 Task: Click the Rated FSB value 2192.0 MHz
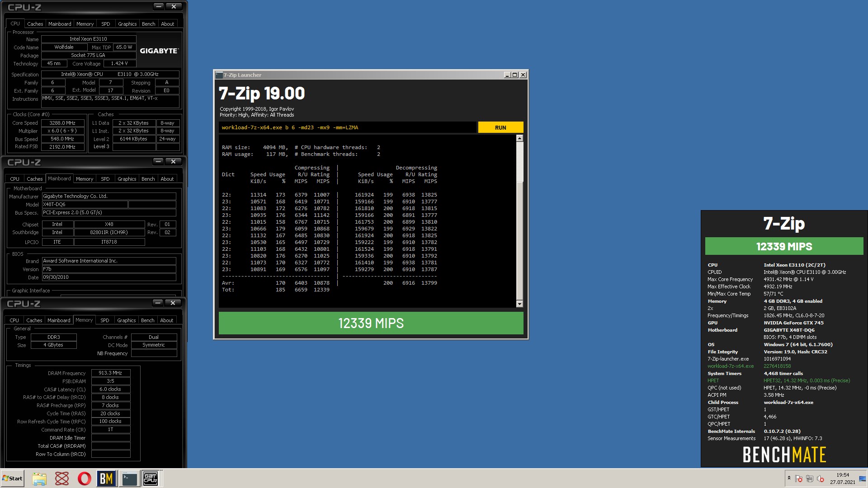tap(63, 147)
